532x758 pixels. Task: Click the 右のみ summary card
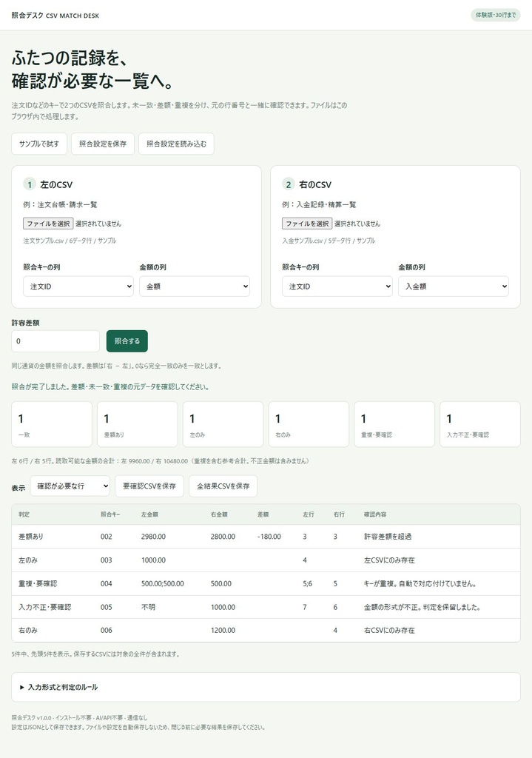coord(309,424)
